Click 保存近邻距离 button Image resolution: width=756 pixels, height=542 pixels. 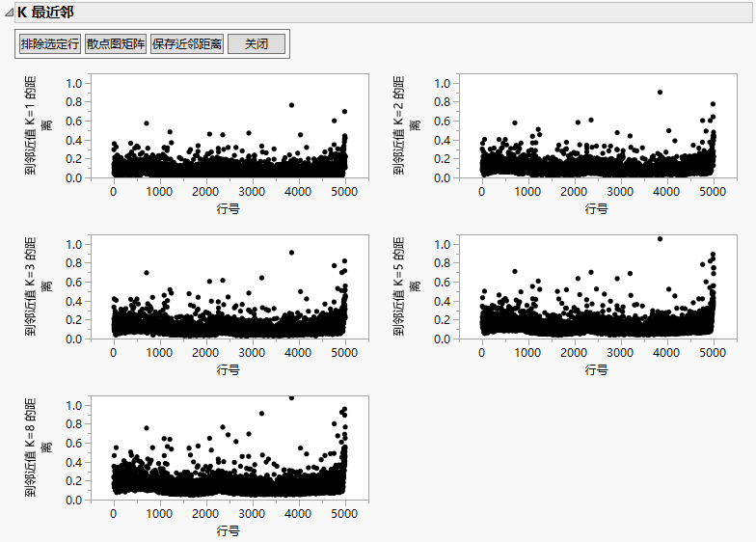coord(187,44)
